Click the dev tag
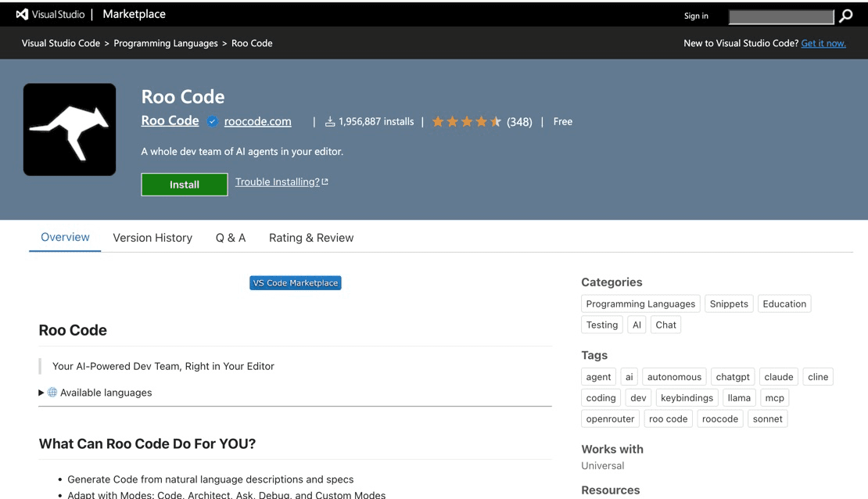The height and width of the screenshot is (499, 868). coord(638,397)
